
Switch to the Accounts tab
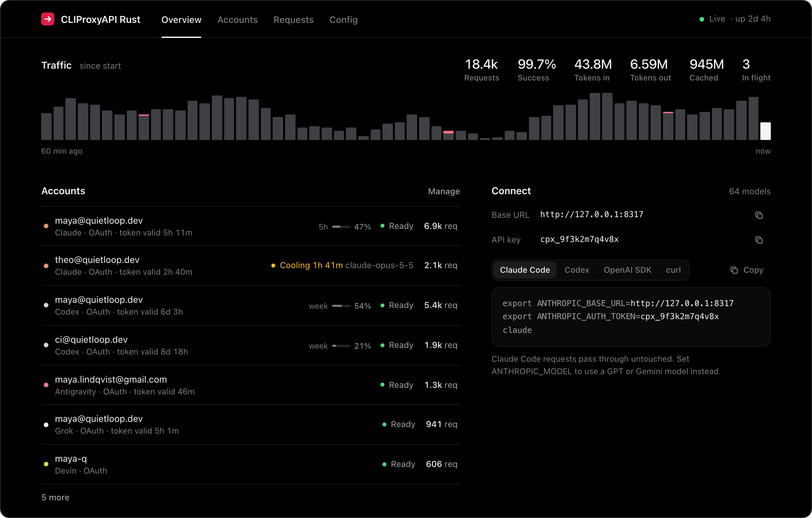click(237, 20)
